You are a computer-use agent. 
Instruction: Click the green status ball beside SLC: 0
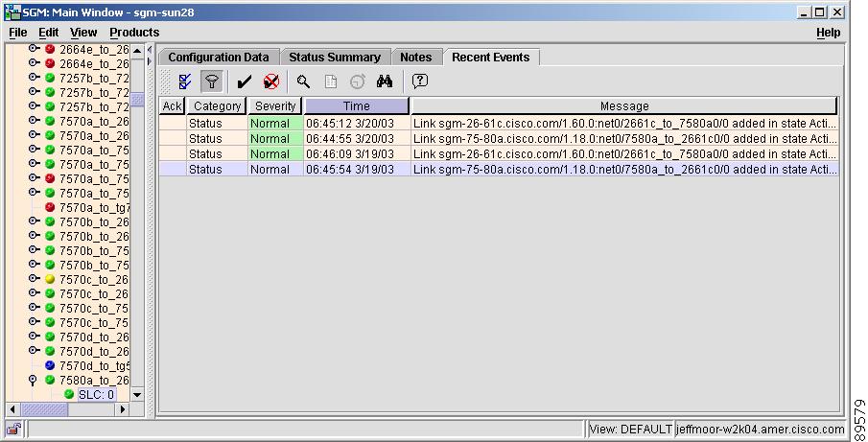pos(69,394)
